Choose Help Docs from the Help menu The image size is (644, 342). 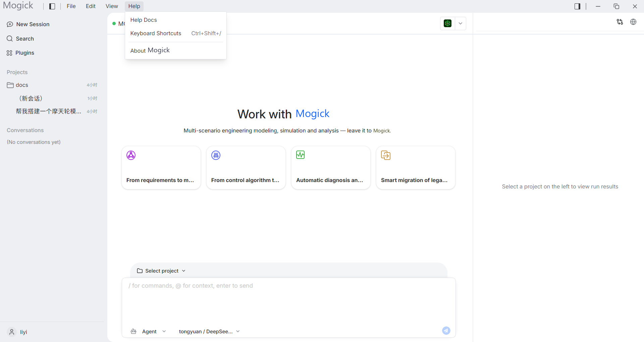[176, 20]
